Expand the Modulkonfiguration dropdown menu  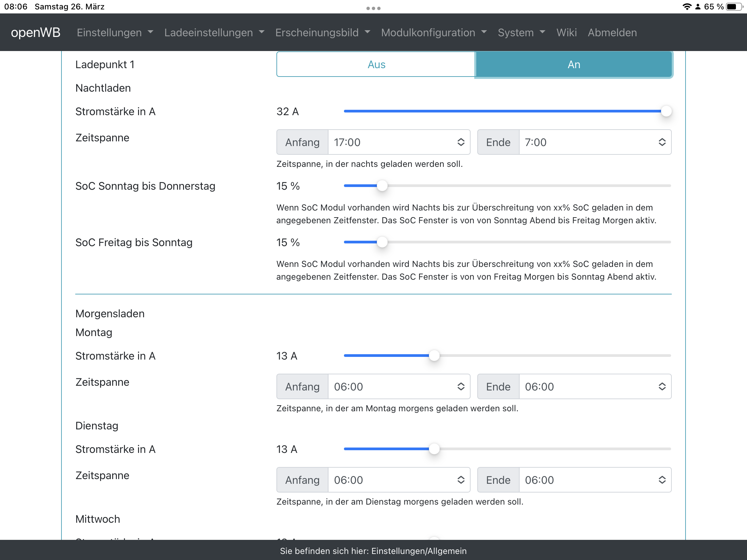point(434,33)
